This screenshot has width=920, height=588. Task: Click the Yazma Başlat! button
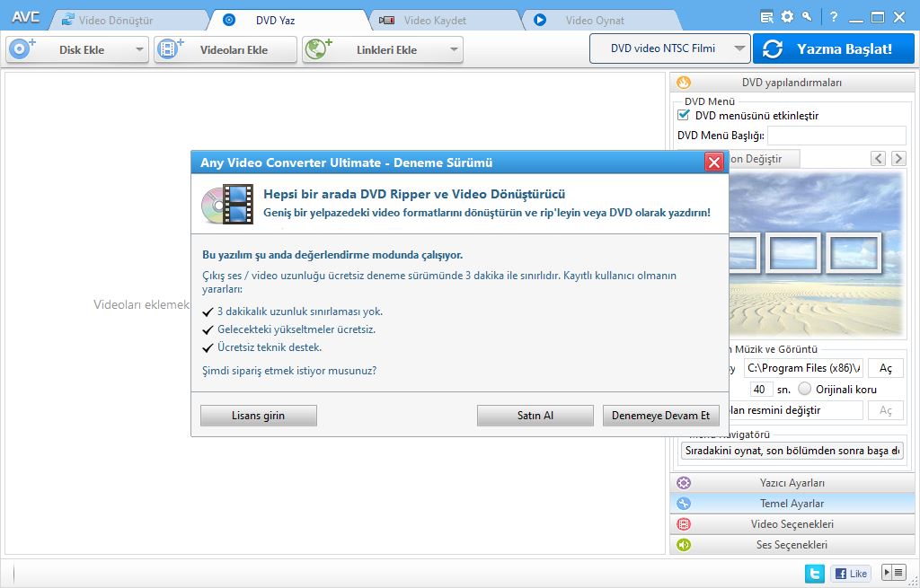coord(833,48)
